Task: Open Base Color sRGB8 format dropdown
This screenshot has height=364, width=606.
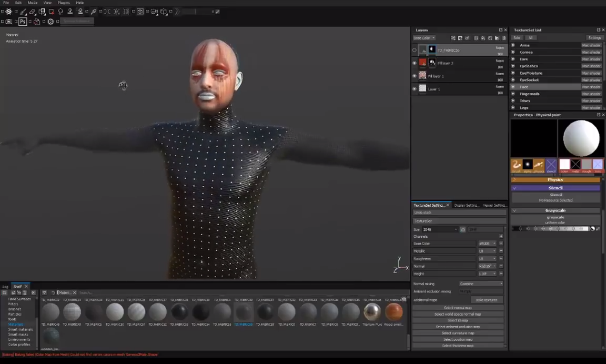Action: pos(487,244)
